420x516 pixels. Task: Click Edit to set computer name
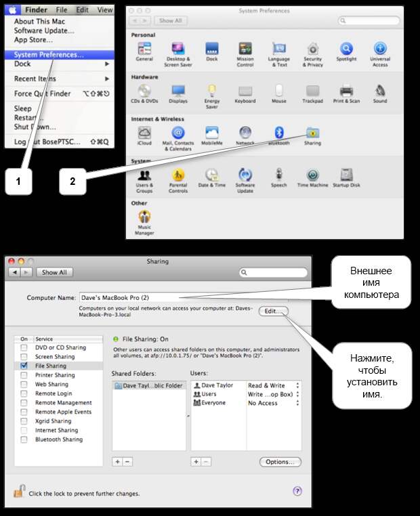coord(274,311)
